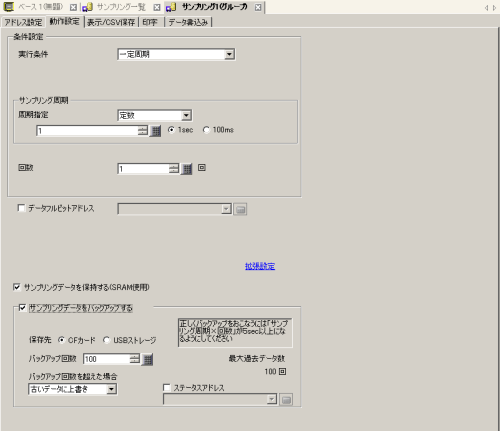Open 実行条件 dropdown showing 一定周期

click(x=176, y=54)
